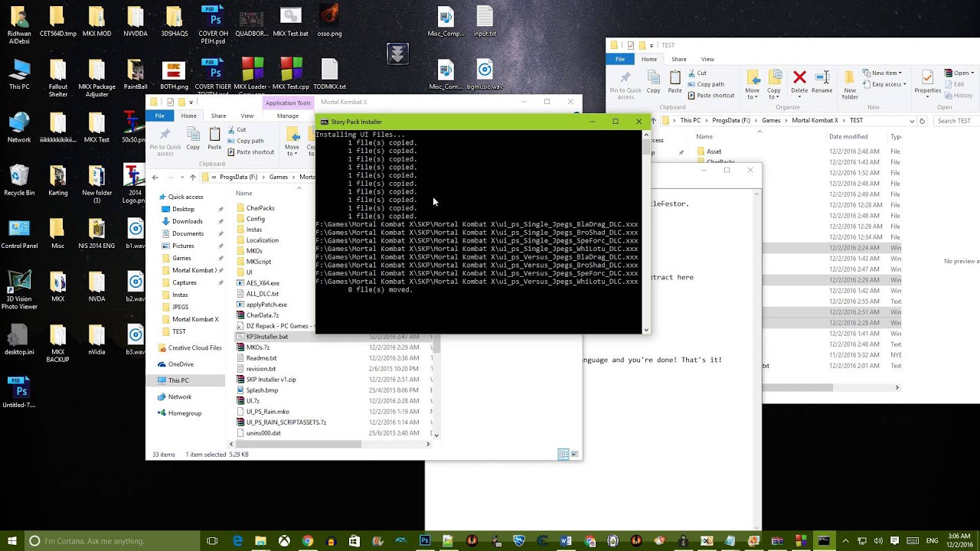Open the MKX Test.bat desktop icon
This screenshot has height=551, width=980.
[290, 21]
